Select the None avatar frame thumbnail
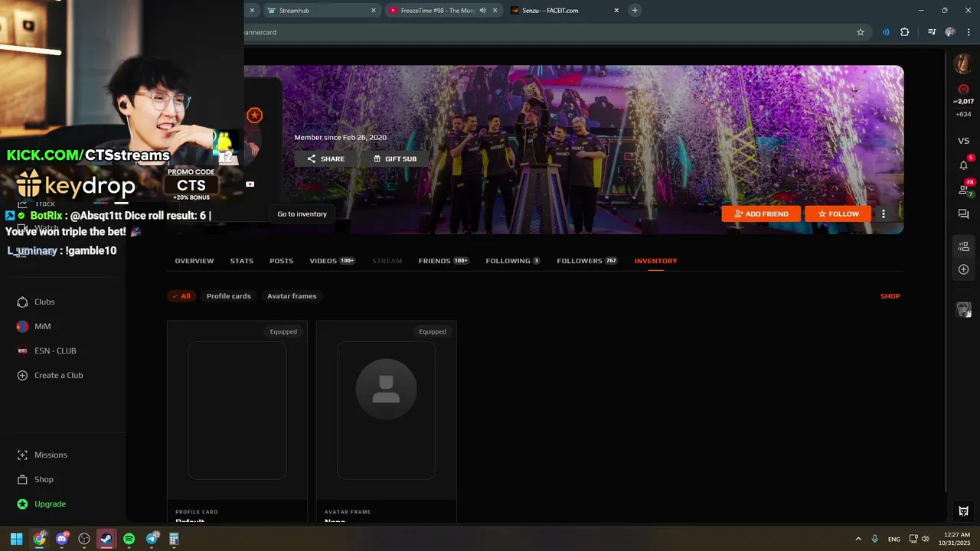 (x=386, y=410)
